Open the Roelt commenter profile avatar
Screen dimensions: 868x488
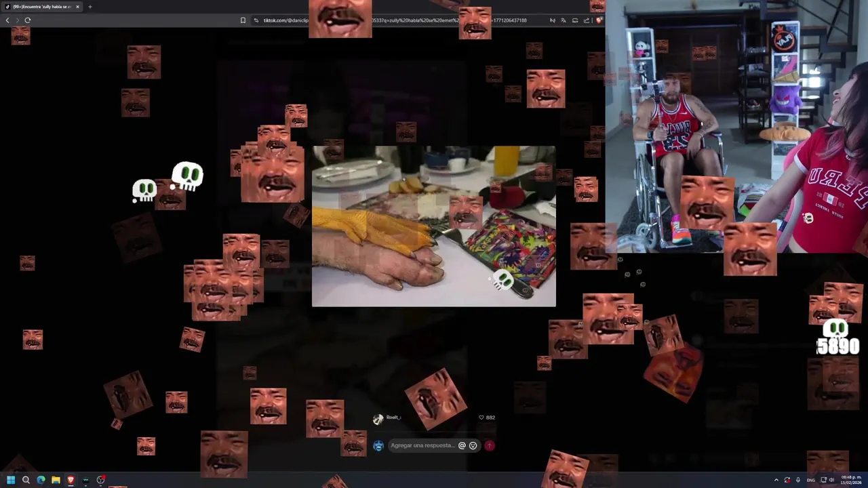point(378,419)
